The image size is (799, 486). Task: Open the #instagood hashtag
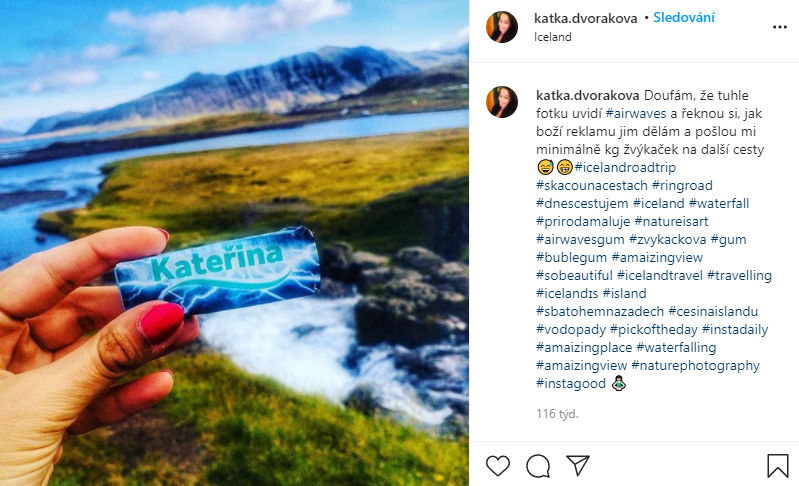(x=571, y=384)
